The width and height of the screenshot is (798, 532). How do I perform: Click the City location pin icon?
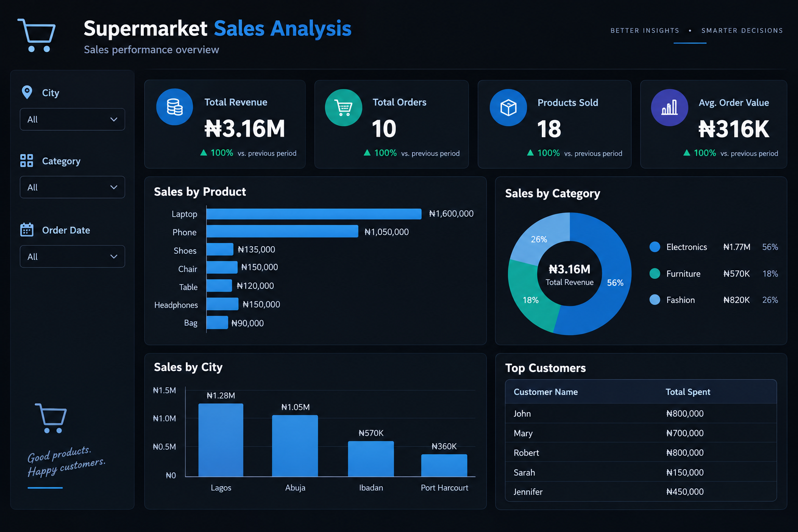click(27, 92)
